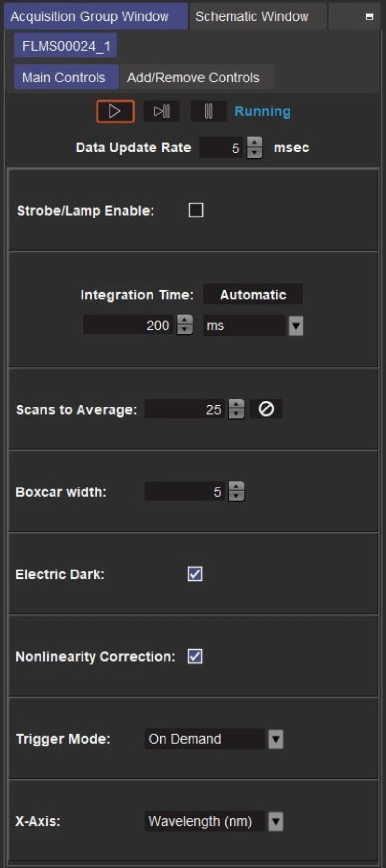Decrease Integration Time with down arrow
This screenshot has width=386, height=868.
[x=184, y=330]
